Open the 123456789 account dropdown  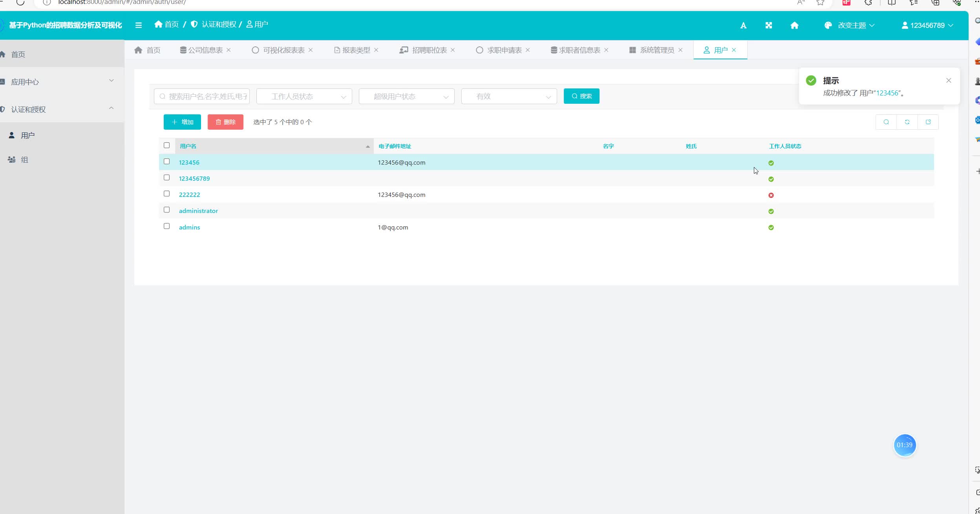pyautogui.click(x=927, y=26)
